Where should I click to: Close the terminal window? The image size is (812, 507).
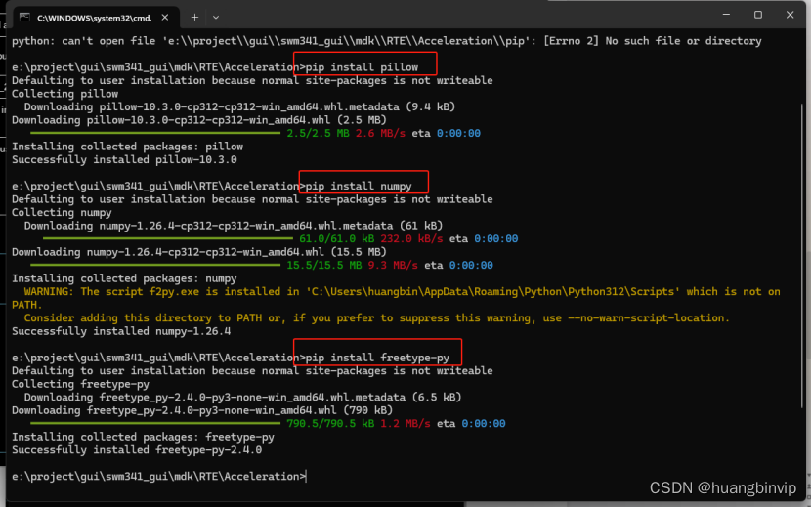coord(790,15)
